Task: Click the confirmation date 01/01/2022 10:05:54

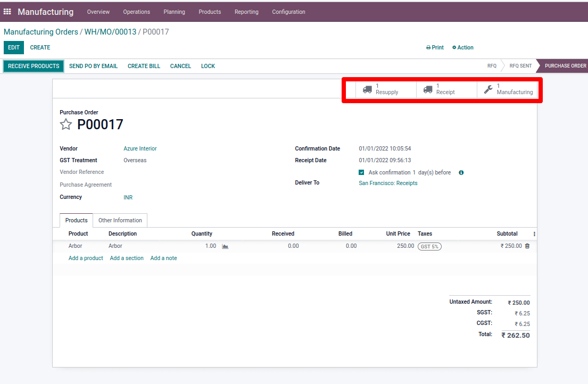Action: point(385,149)
